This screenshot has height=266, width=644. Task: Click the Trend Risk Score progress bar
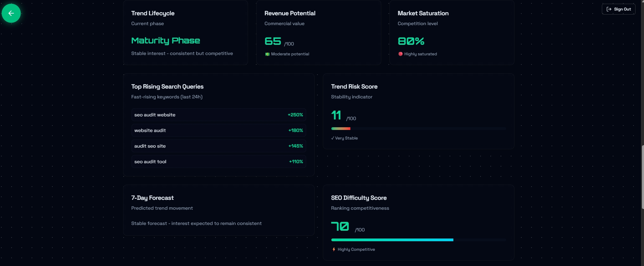418,129
